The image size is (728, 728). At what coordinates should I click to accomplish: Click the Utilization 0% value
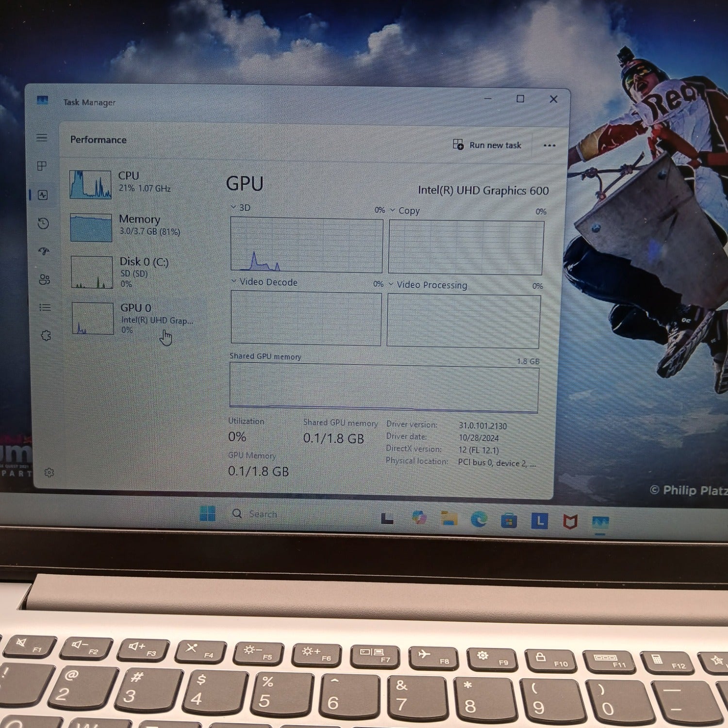click(237, 437)
